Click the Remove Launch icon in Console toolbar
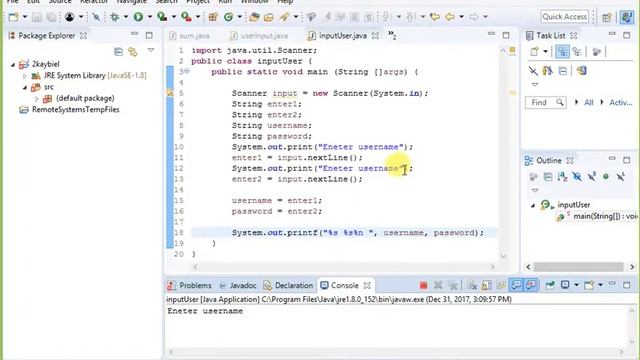This screenshot has width=640, height=360. [x=438, y=285]
